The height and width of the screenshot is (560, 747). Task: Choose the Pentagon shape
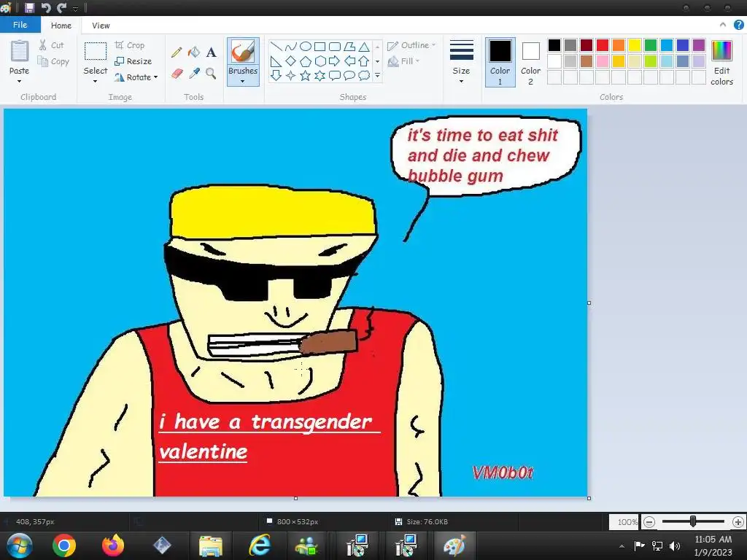306,61
